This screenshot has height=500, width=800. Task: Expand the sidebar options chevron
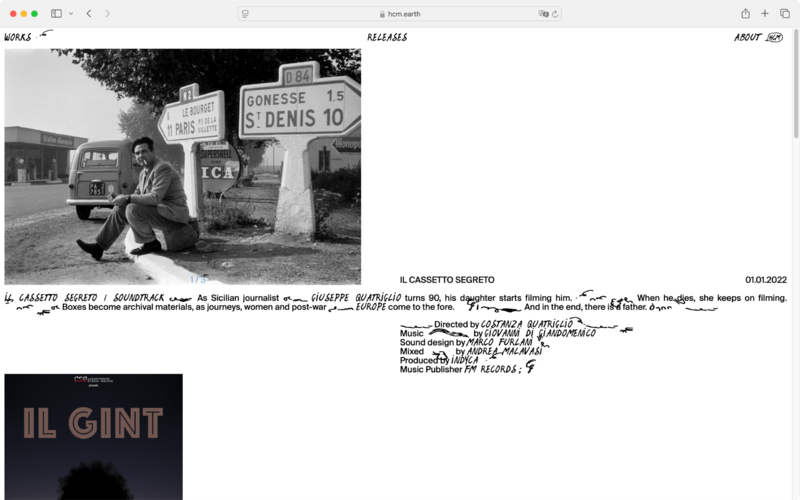click(70, 14)
